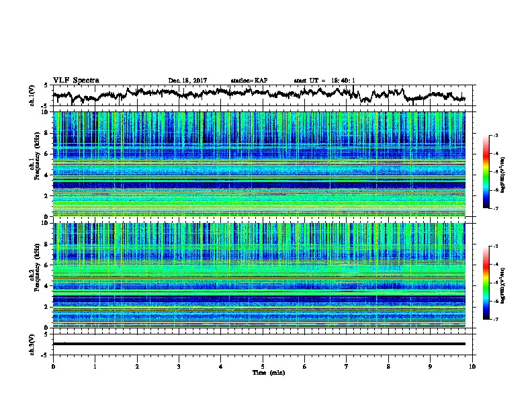Click time-axis tick label "1"
The height and width of the screenshot is (411, 532).
coord(95,367)
